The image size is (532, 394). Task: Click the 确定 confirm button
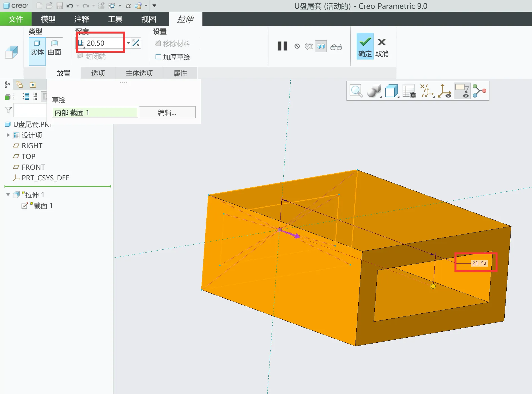click(x=365, y=47)
